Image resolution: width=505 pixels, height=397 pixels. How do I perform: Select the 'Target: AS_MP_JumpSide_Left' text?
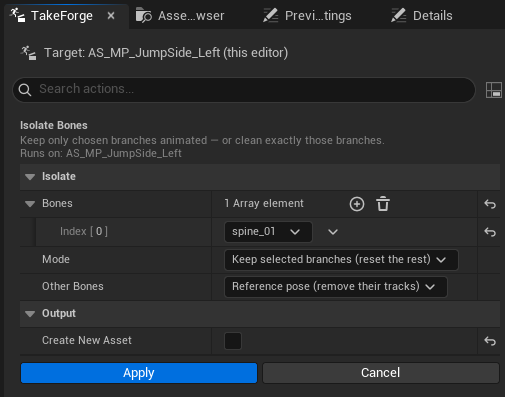coord(166,53)
